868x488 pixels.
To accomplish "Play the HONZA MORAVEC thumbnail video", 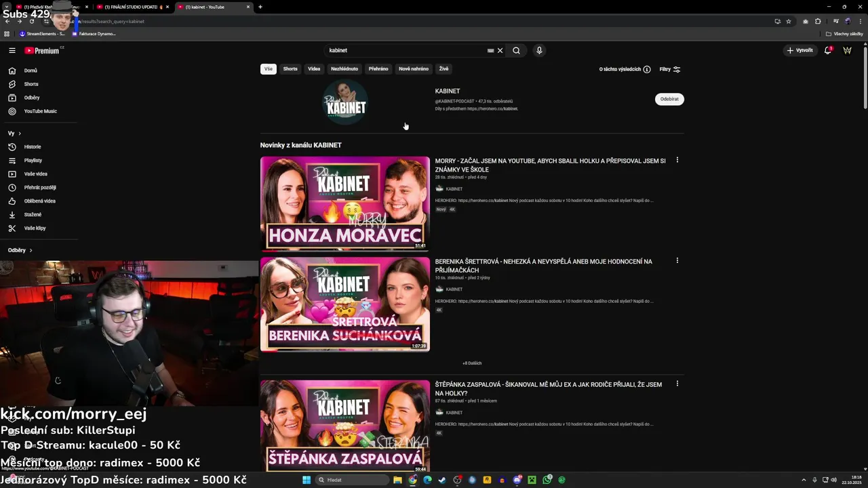I will pos(345,204).
